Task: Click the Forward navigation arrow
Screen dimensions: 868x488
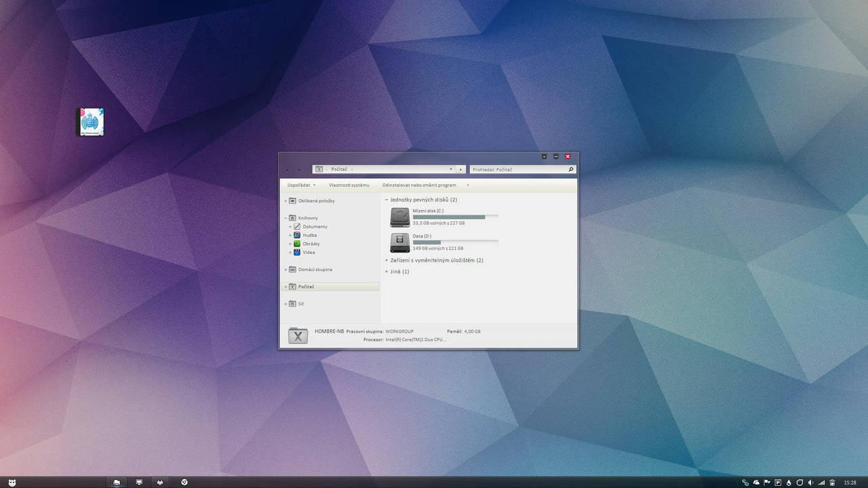Action: (x=299, y=169)
